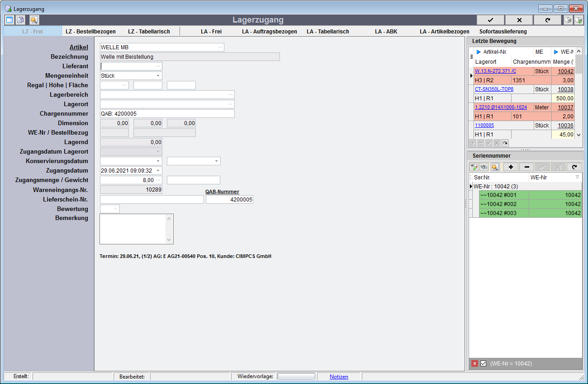Click greyed plus below Letzte Bewegung grid
The width and height of the screenshot is (588, 384).
tap(473, 143)
